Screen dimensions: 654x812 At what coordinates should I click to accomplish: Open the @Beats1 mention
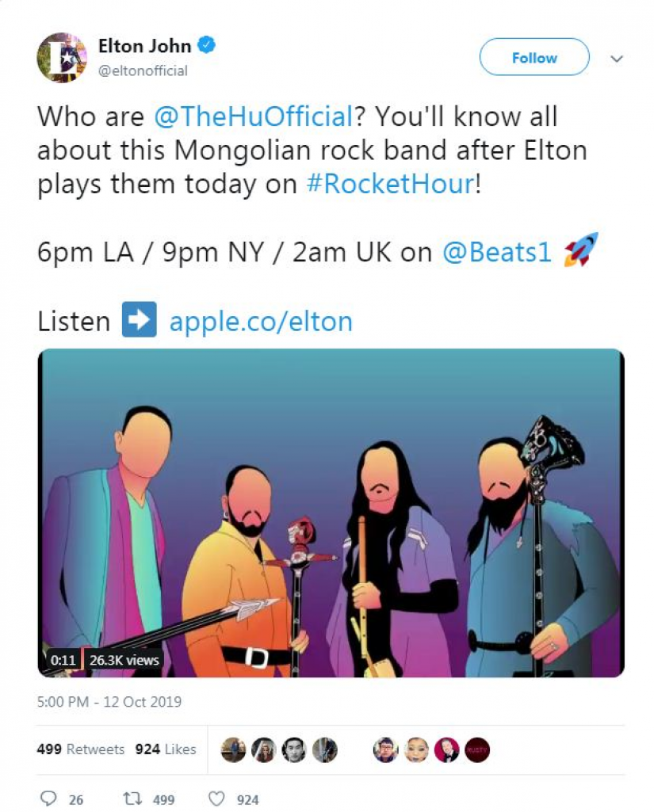tap(496, 252)
